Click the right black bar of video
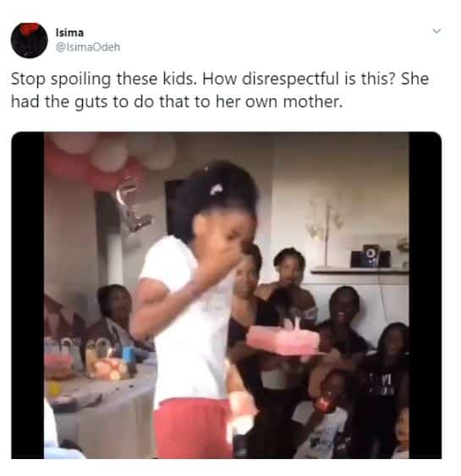The height and width of the screenshot is (476, 461). click(425, 295)
